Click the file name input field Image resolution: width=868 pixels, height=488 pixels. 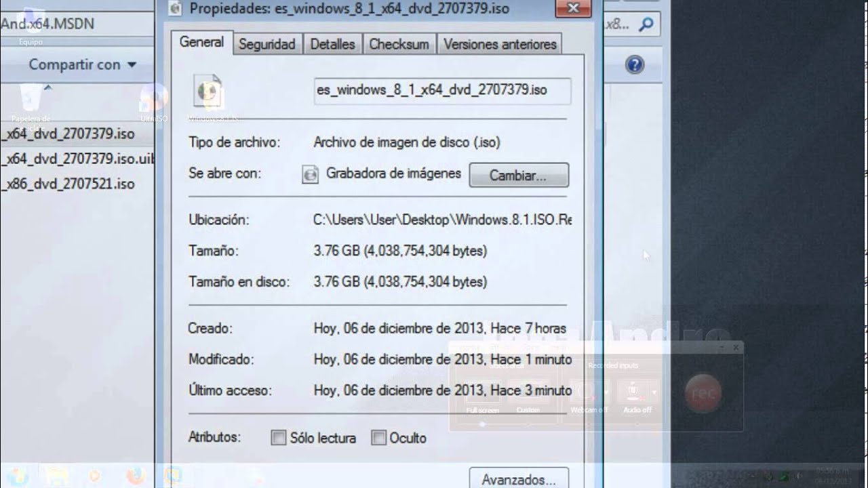click(442, 90)
